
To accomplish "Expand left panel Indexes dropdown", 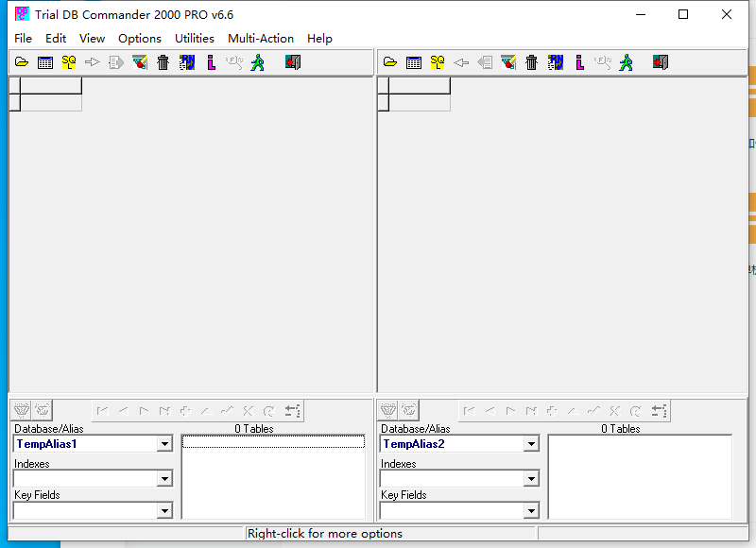I will click(164, 479).
